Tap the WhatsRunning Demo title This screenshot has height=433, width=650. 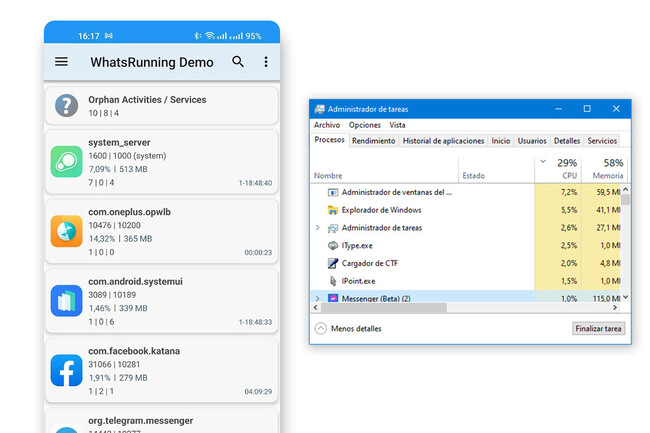coord(152,62)
